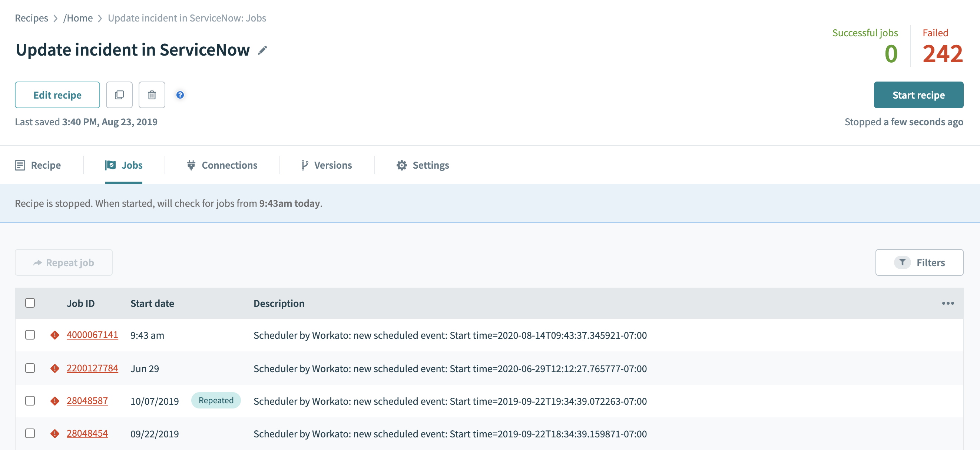Click the Edit recipe button

(x=57, y=95)
